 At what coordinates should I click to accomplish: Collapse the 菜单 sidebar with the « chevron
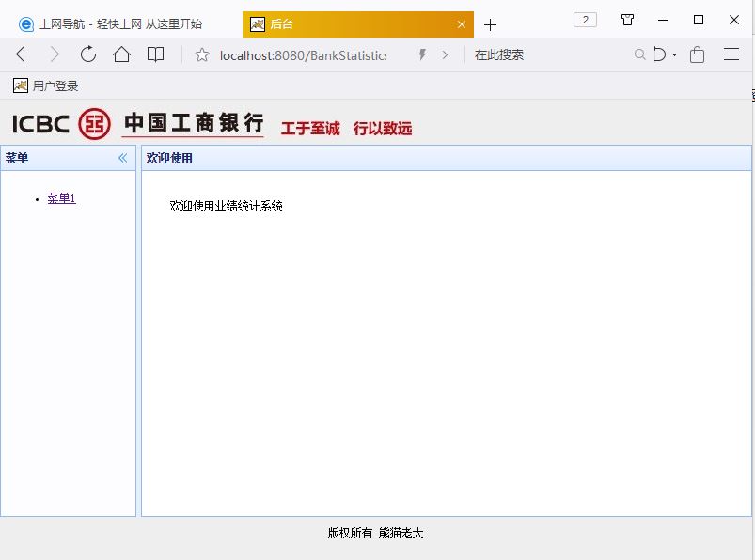[121, 158]
